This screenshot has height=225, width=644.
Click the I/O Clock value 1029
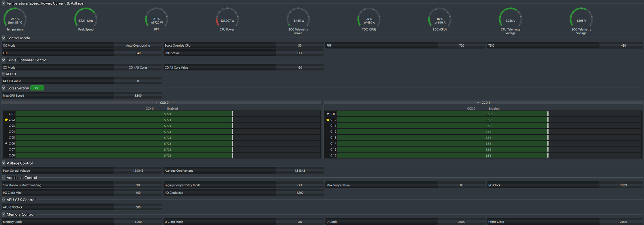623,185
